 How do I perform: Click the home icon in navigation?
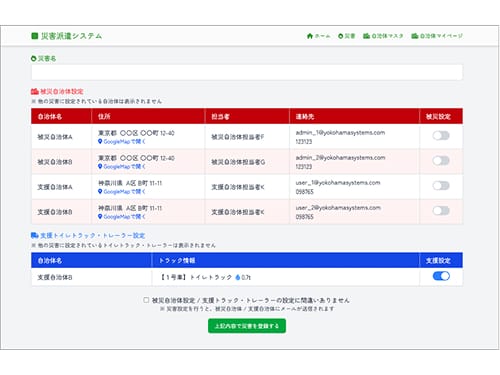[310, 36]
